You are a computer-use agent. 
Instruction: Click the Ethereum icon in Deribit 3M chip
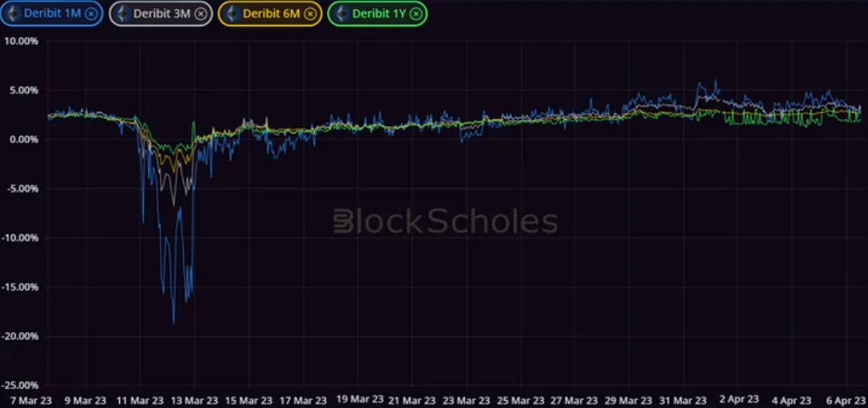pos(121,13)
